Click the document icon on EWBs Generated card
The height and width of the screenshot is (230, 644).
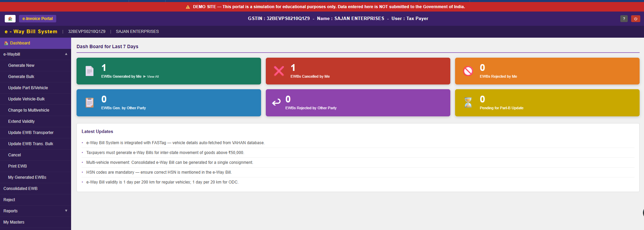[x=89, y=71]
